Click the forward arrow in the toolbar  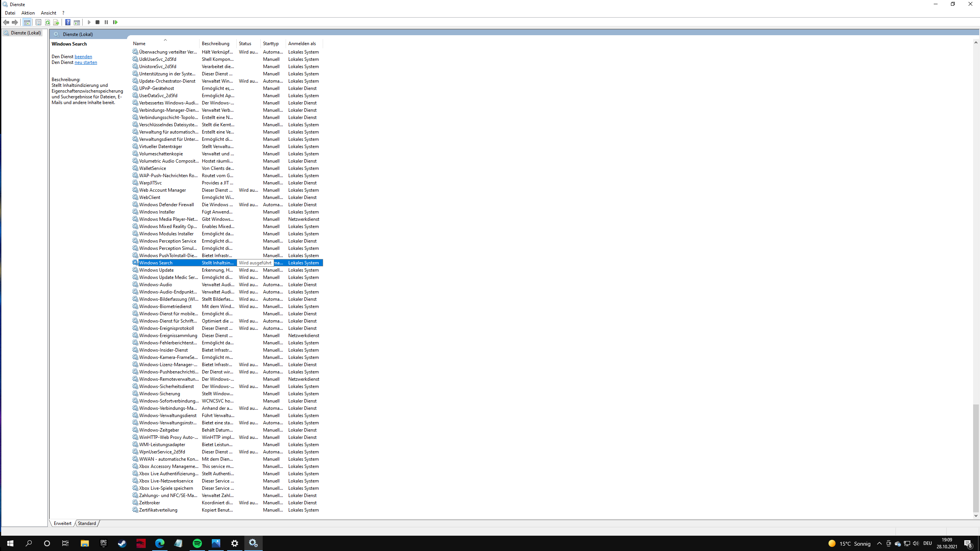pyautogui.click(x=15, y=22)
